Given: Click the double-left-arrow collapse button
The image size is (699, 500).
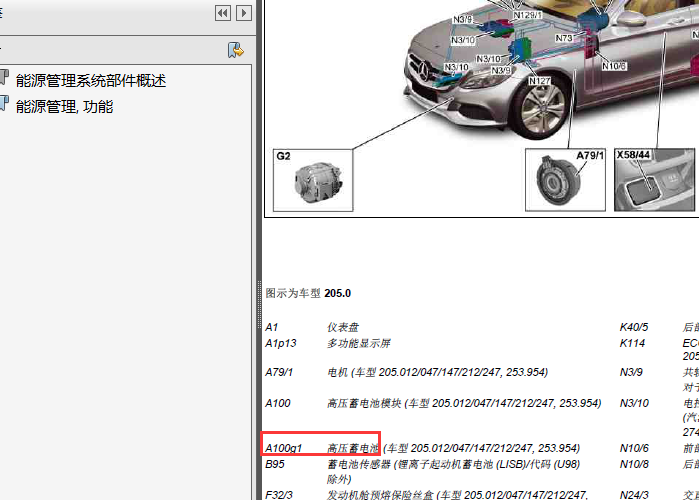Looking at the screenshot, I should coord(222,13).
